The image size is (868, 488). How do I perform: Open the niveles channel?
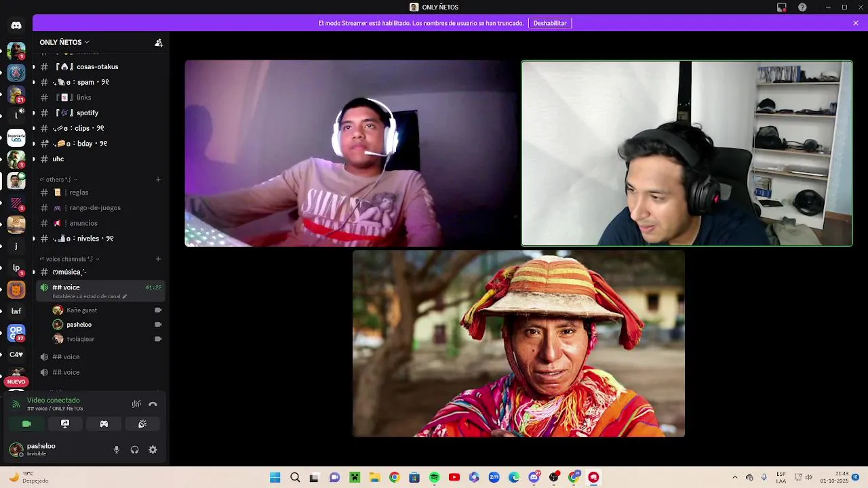point(100,239)
